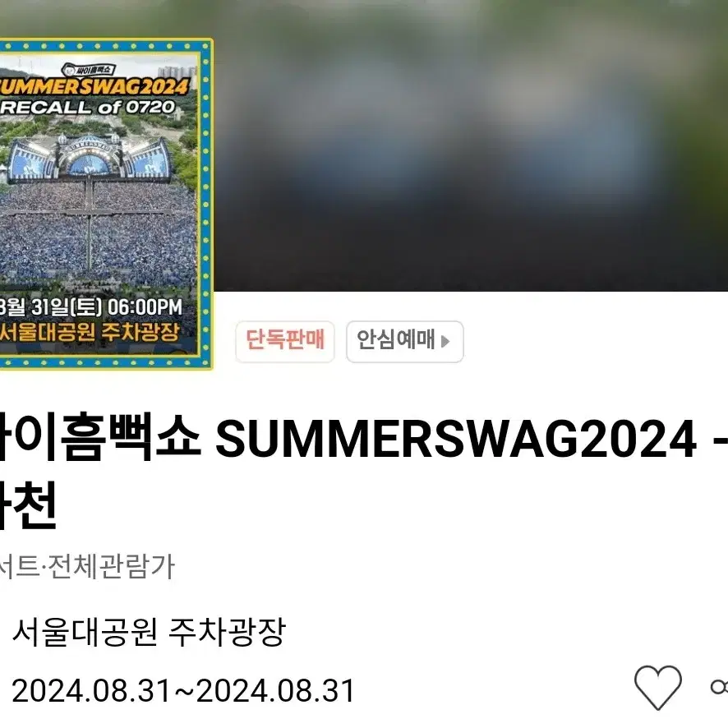Click the 2024.08.31~2024.08.31 date range
The width and height of the screenshot is (728, 728).
click(183, 690)
